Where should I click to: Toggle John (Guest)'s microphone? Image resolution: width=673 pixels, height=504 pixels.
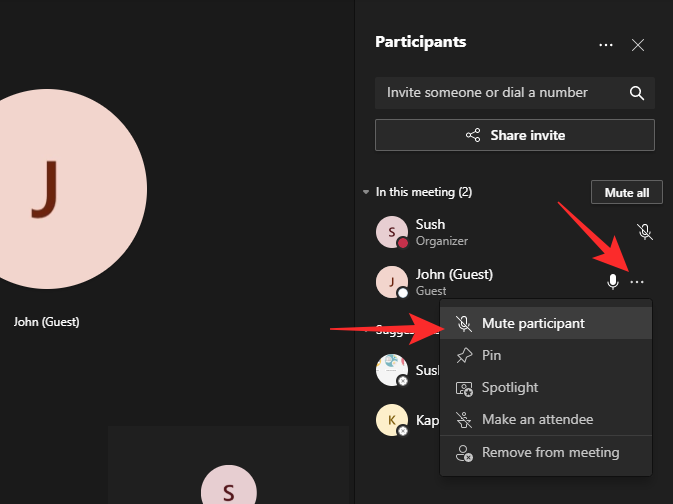[x=613, y=282]
